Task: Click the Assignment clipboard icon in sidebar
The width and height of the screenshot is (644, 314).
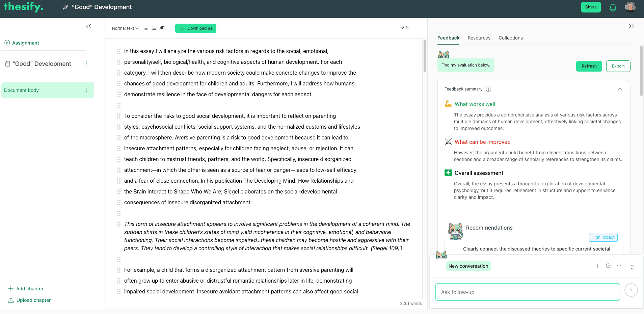Action: click(7, 43)
